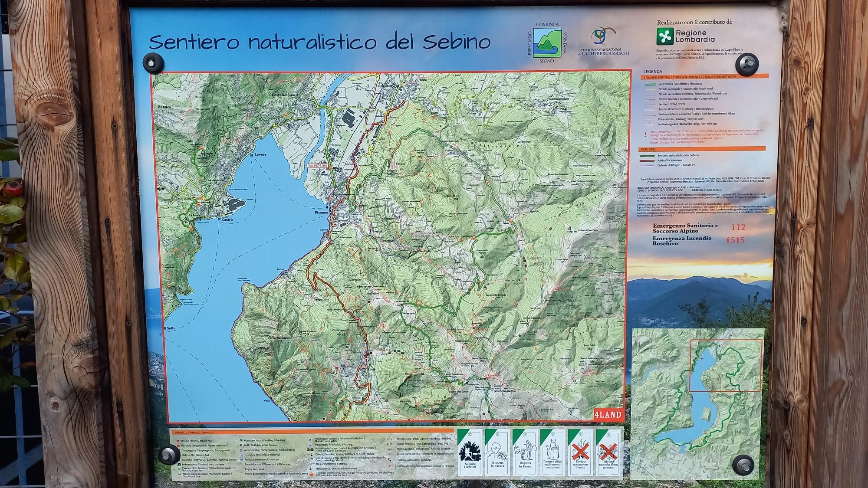Click the 'Divieto raccolta flora protetta' icon
The width and height of the screenshot is (868, 488).
tap(608, 452)
